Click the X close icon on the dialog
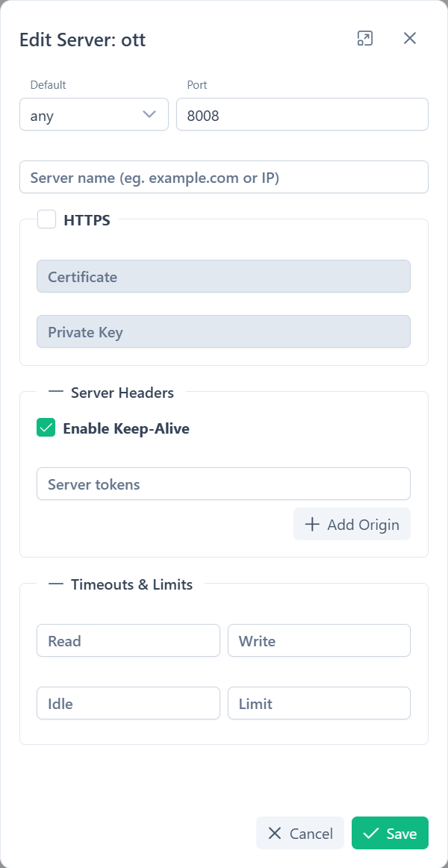 click(x=409, y=38)
